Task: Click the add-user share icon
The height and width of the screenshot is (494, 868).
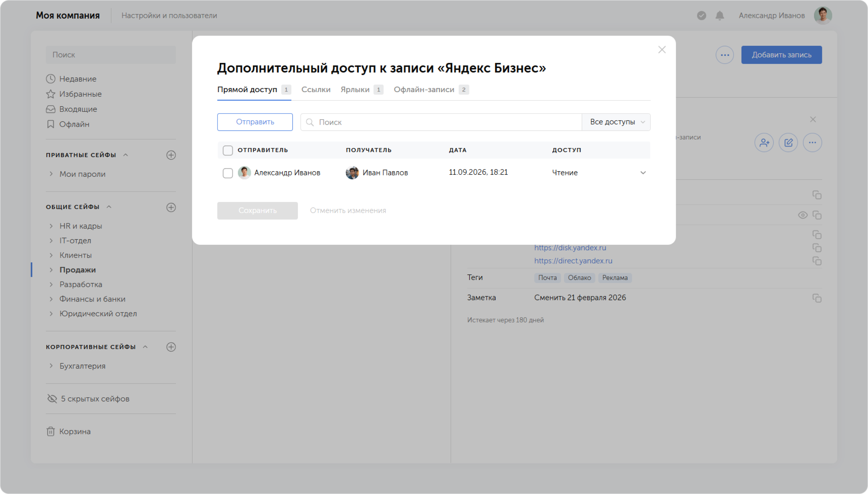Action: pyautogui.click(x=764, y=142)
